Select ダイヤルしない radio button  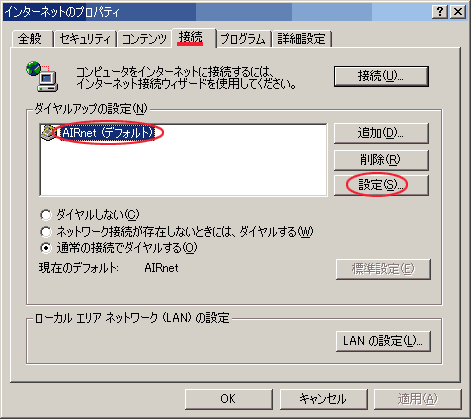click(x=46, y=215)
